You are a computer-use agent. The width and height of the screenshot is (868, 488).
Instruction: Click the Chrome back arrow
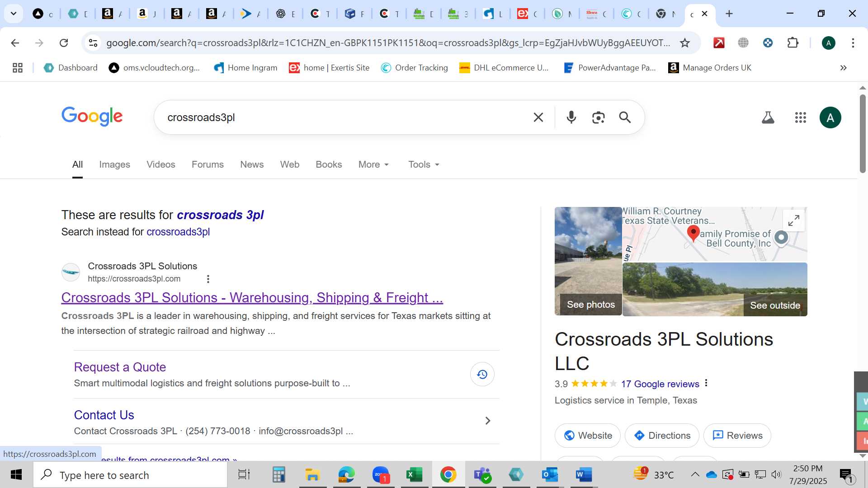[15, 43]
